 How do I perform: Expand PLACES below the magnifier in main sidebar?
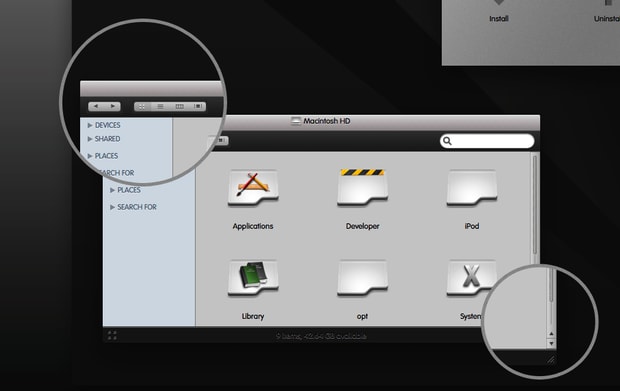(x=112, y=190)
